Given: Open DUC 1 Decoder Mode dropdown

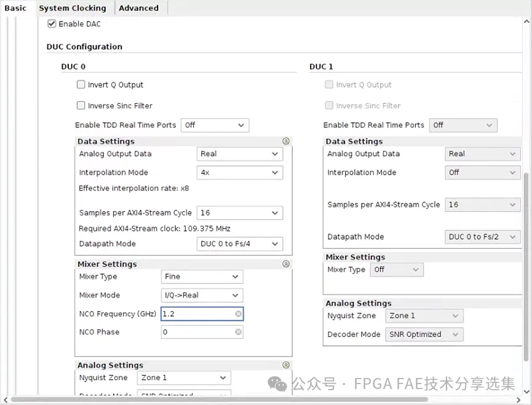Looking at the screenshot, I should coord(424,334).
